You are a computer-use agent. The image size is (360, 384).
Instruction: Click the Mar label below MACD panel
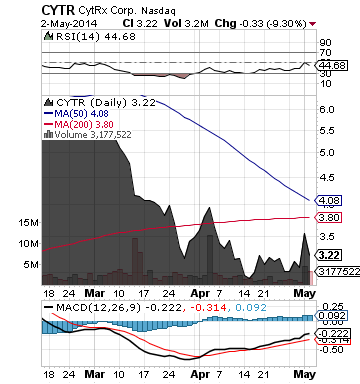[x=95, y=374]
